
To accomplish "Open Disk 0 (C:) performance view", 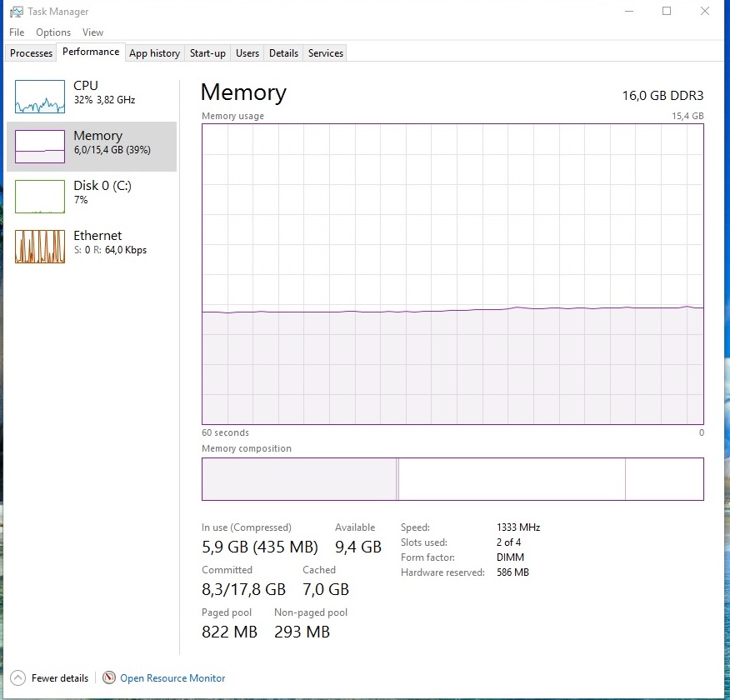I will tap(92, 192).
